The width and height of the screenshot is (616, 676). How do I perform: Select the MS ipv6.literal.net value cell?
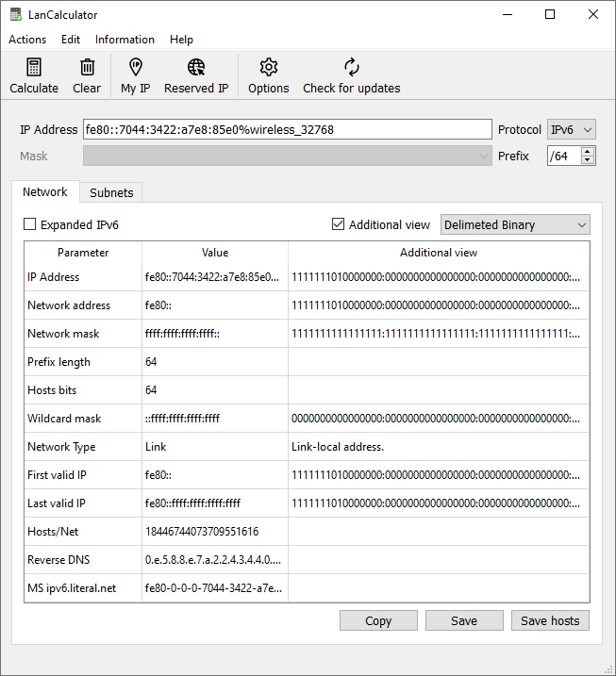click(215, 588)
